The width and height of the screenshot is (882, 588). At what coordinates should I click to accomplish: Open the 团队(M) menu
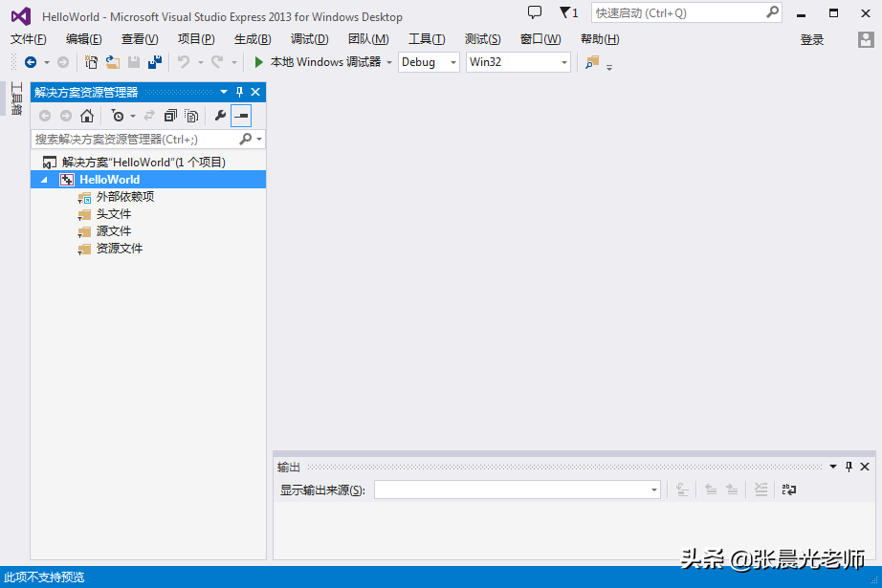368,39
